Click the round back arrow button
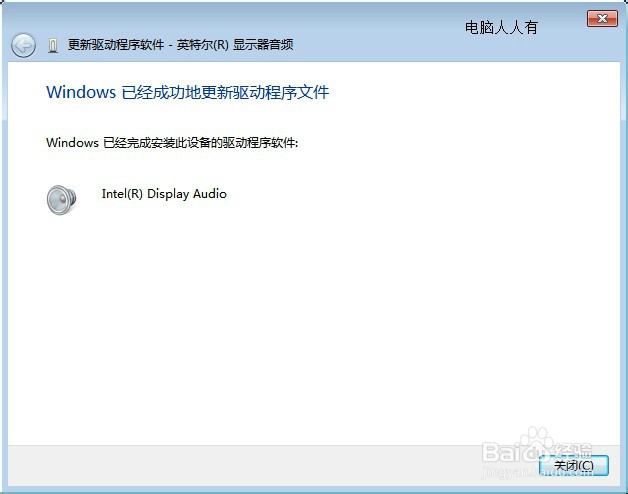Screen dimensions: 628x494 pyautogui.click(x=23, y=45)
